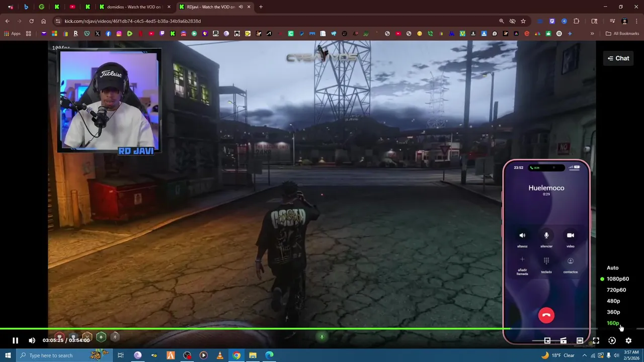Select 480p video quality

click(x=613, y=301)
